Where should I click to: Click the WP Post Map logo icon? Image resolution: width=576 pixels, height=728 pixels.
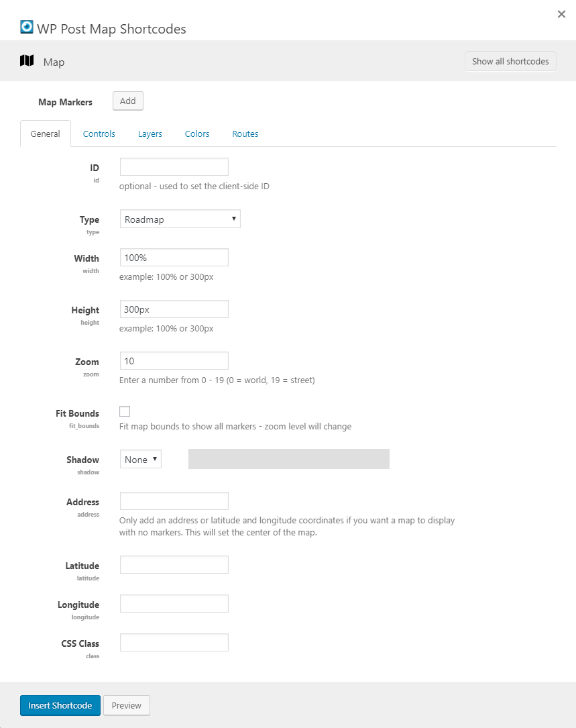pos(27,27)
